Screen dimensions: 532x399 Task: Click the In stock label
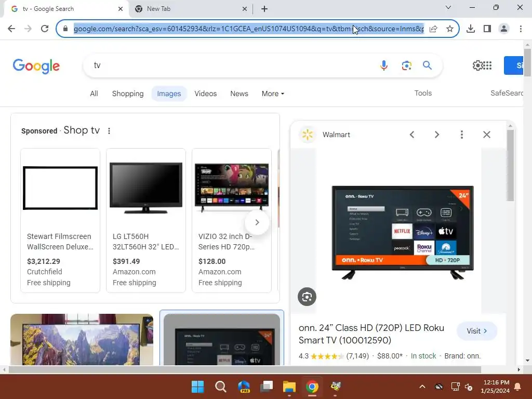tap(423, 356)
